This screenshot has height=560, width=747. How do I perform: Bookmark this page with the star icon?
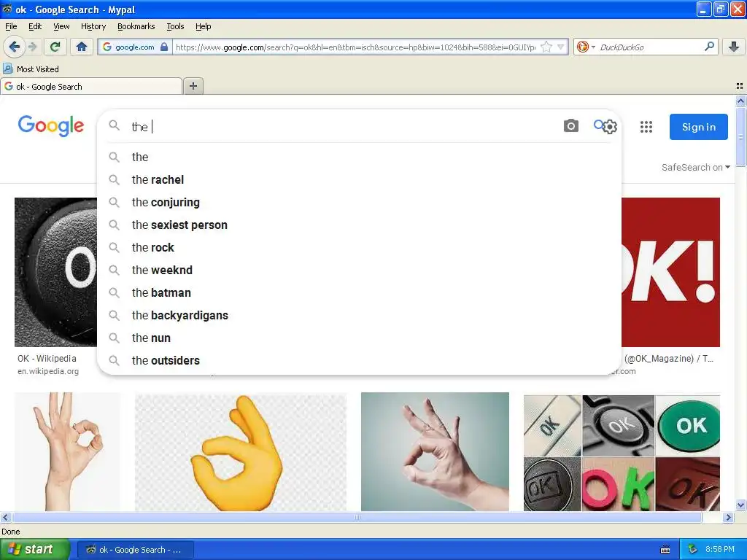tap(547, 47)
